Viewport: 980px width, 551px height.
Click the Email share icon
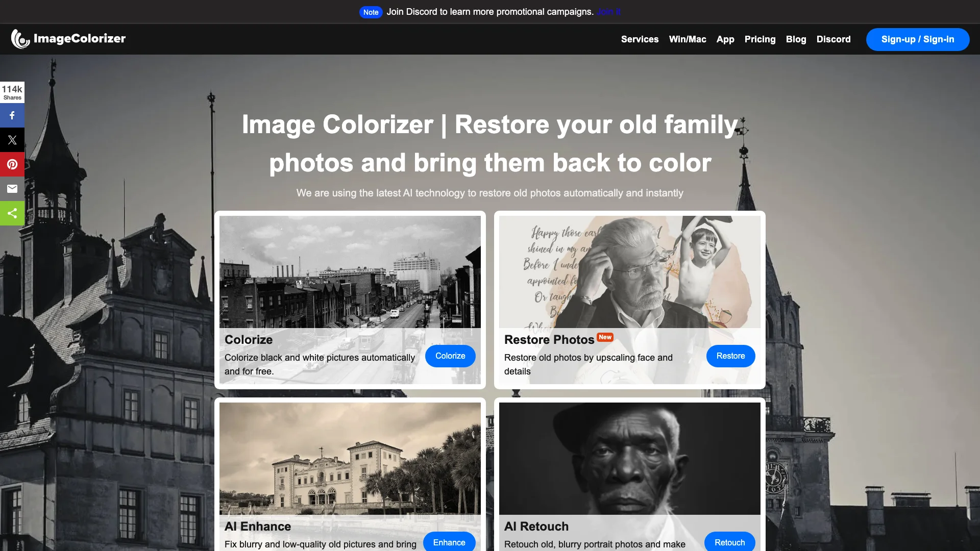12,188
